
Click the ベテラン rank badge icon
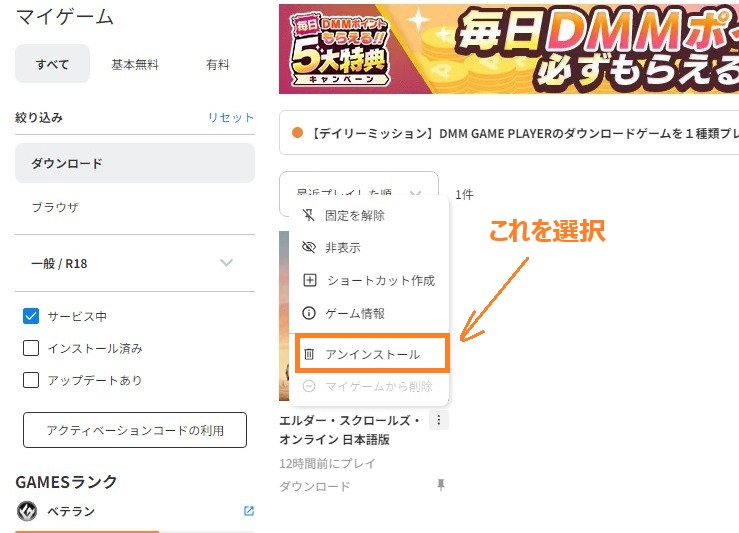tap(27, 511)
